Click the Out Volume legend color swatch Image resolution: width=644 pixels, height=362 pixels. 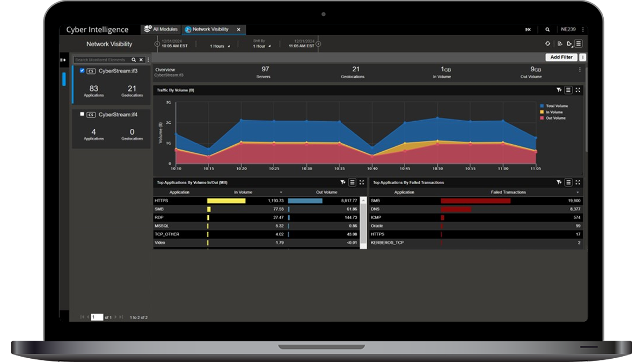tap(542, 118)
